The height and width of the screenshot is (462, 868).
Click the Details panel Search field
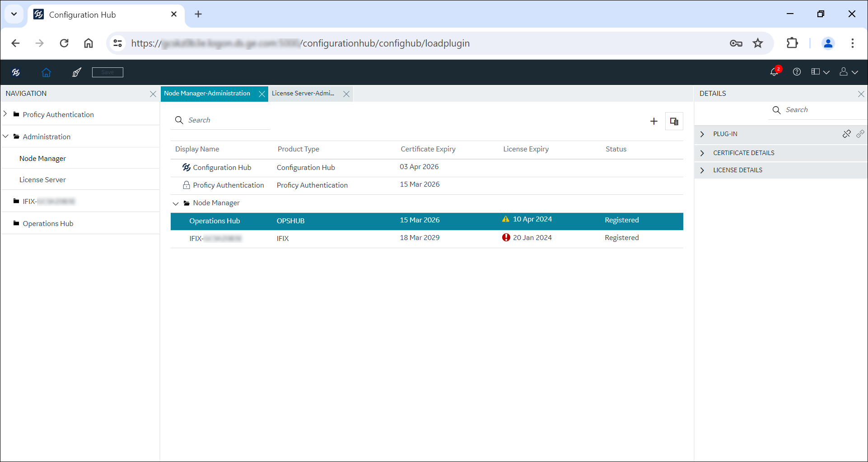pos(817,110)
